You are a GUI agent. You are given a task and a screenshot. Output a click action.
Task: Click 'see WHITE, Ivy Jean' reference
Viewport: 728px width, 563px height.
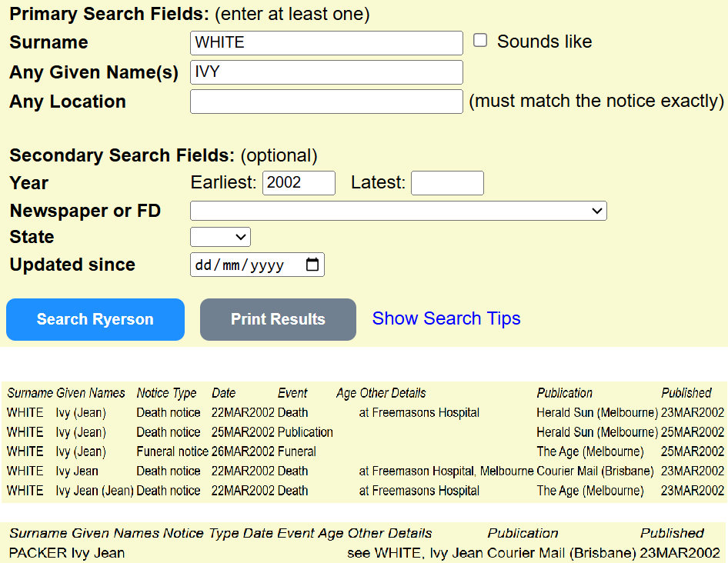pyautogui.click(x=416, y=553)
